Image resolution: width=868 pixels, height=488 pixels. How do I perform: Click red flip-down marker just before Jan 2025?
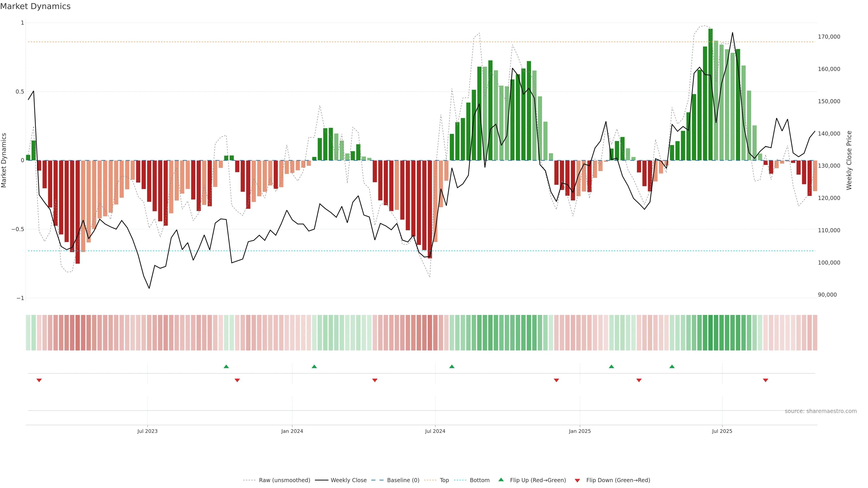(556, 380)
